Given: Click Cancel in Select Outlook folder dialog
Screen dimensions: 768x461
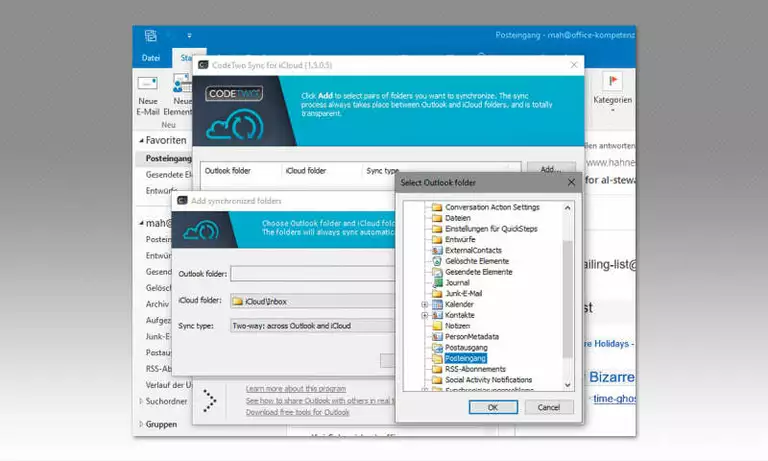Looking at the screenshot, I should click(548, 407).
